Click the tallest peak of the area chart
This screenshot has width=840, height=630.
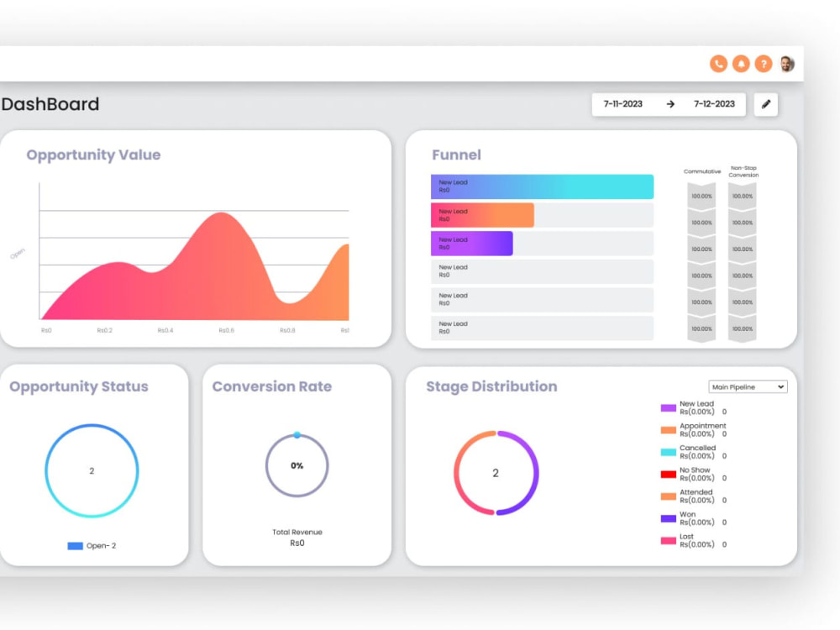point(221,213)
